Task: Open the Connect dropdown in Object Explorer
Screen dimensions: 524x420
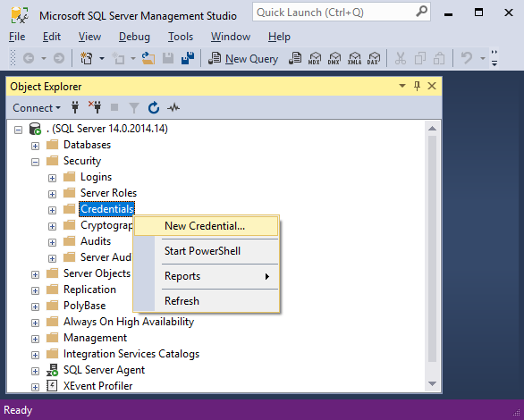Action: click(x=37, y=108)
